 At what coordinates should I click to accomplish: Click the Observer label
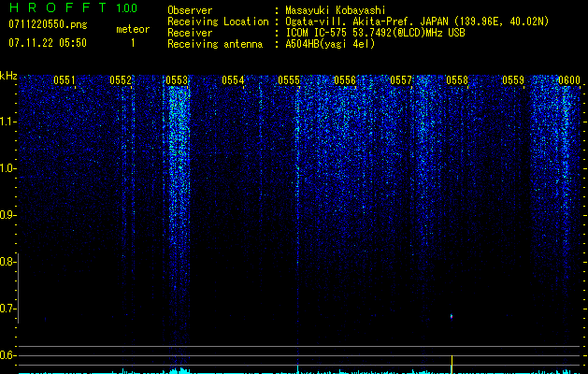pos(190,10)
